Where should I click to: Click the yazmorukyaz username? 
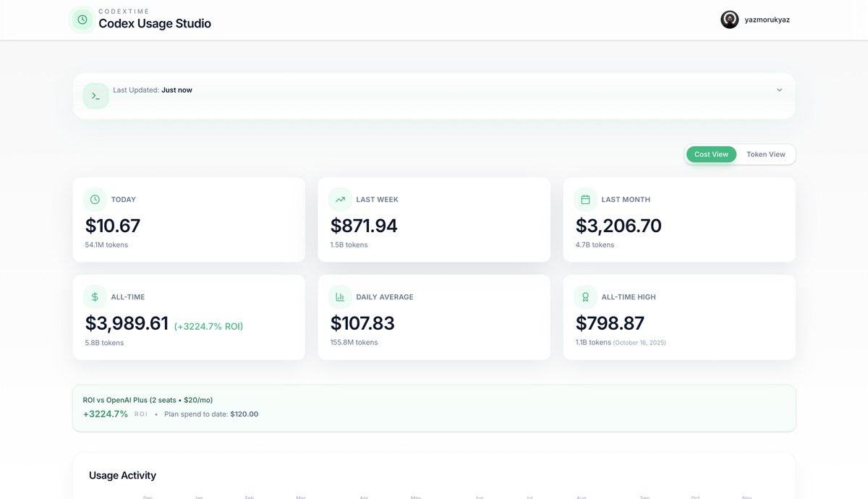[x=767, y=20]
